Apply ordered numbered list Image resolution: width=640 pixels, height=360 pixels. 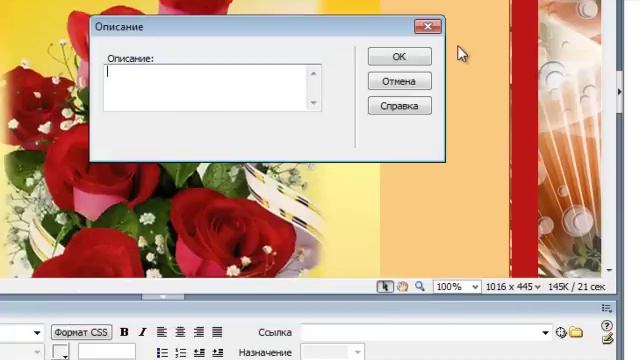tap(180, 352)
